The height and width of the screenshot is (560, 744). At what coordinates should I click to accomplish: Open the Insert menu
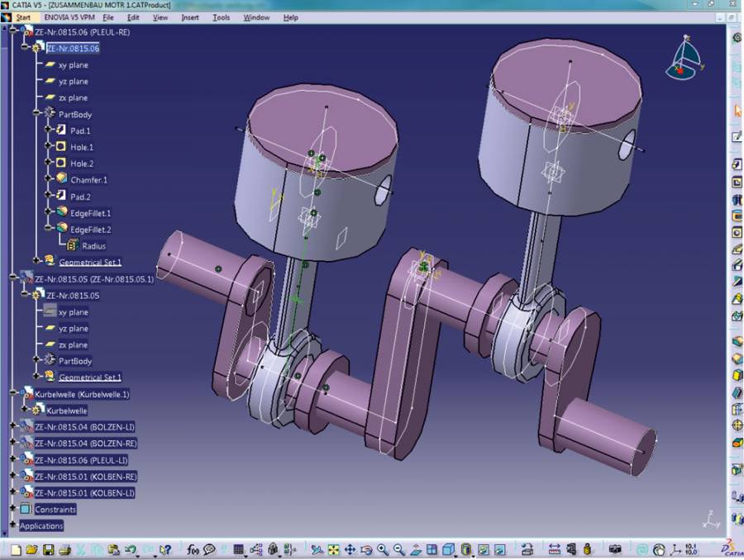(190, 17)
